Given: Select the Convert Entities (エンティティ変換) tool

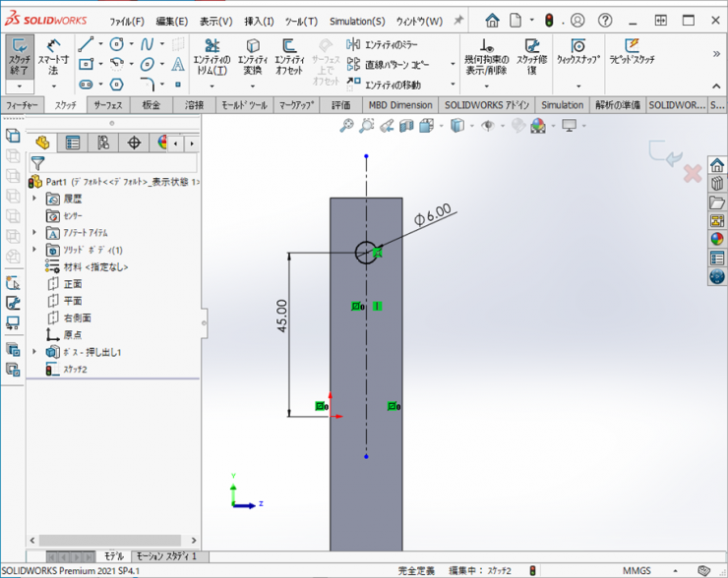Looking at the screenshot, I should [x=253, y=55].
